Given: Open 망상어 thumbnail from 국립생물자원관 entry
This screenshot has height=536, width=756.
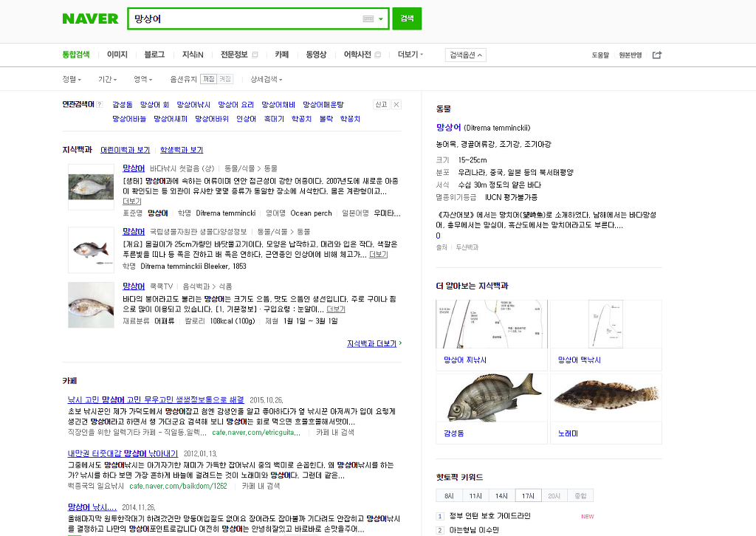Looking at the screenshot, I should (x=91, y=250).
